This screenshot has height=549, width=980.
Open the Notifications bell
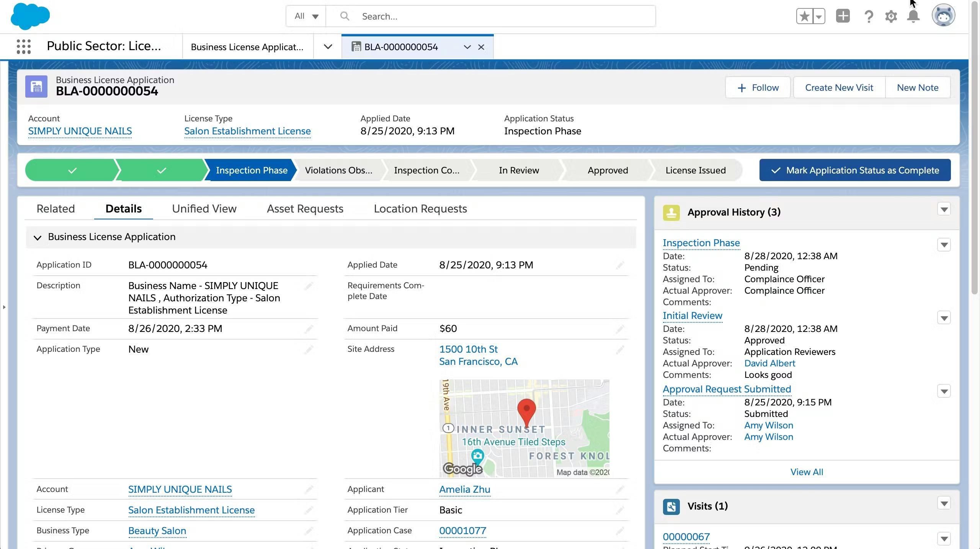click(x=913, y=16)
